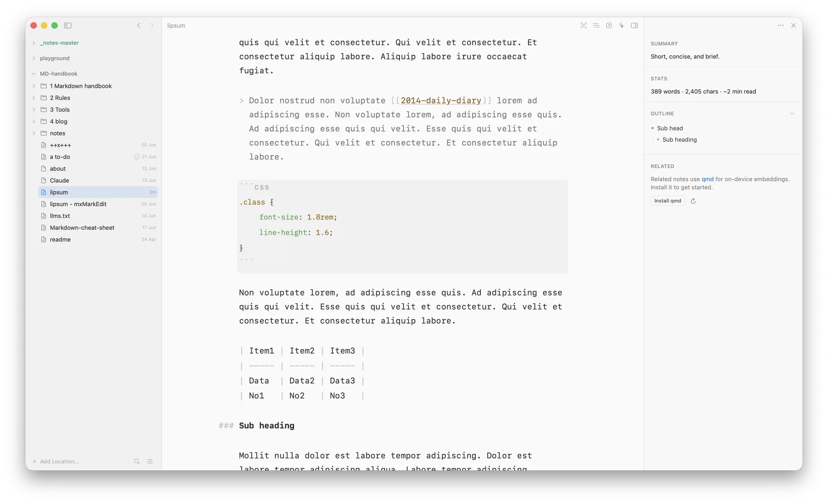The image size is (828, 504).
Task: Expand the 4 blog folder
Action: point(34,121)
